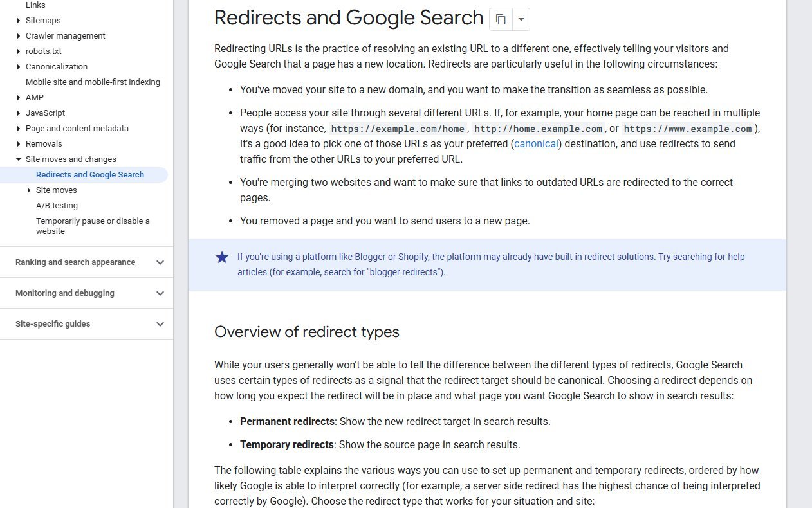The width and height of the screenshot is (812, 508).
Task: Collapse Site moves and changes arrow
Action: point(19,159)
